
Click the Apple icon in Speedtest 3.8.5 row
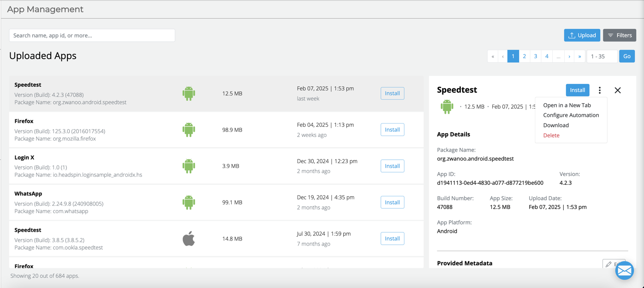189,239
